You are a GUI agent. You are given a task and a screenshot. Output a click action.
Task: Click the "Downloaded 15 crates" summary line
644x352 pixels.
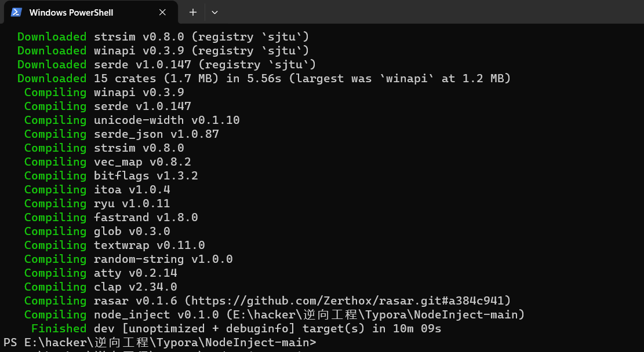click(264, 79)
